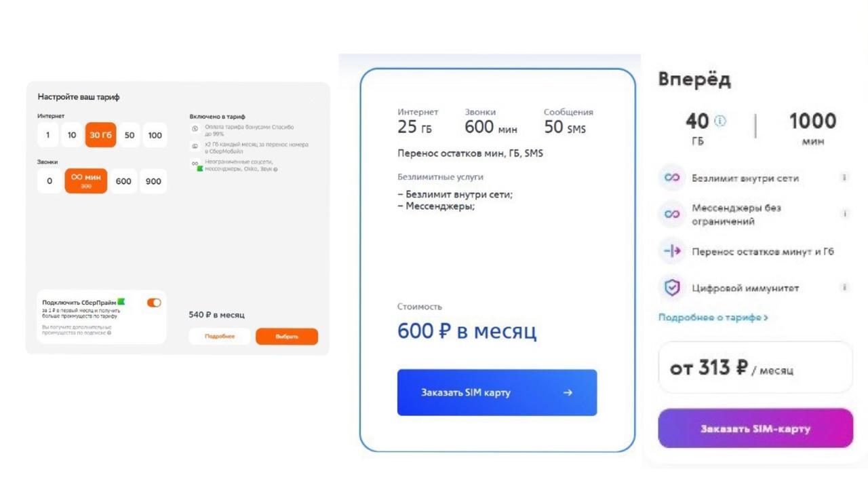This screenshot has width=868, height=488.
Task: Toggle the Подключить СберПрайм switch
Action: point(154,303)
